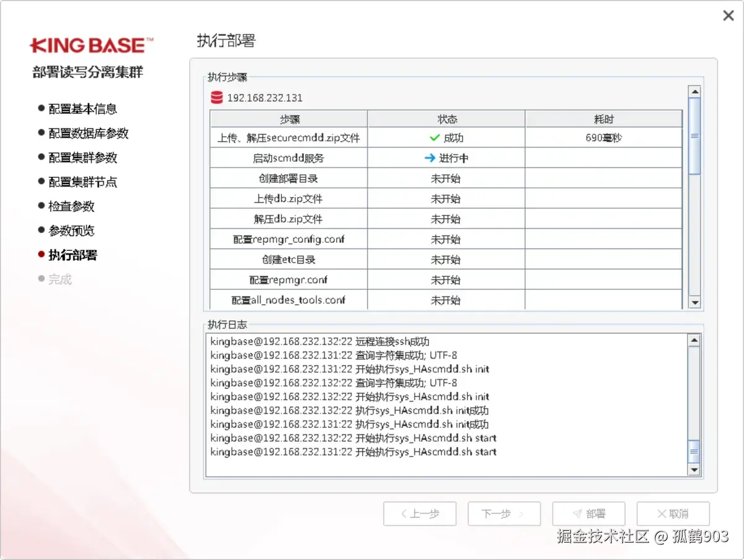744x560 pixels.
Task: Click the 192.168.232.131 查询字符集成功 log line
Action: [334, 355]
